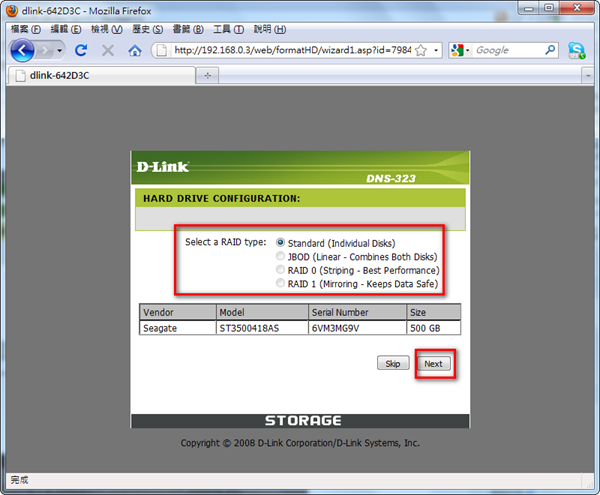
Task: Select Standard (Individual Disks) radio button
Action: 280,243
